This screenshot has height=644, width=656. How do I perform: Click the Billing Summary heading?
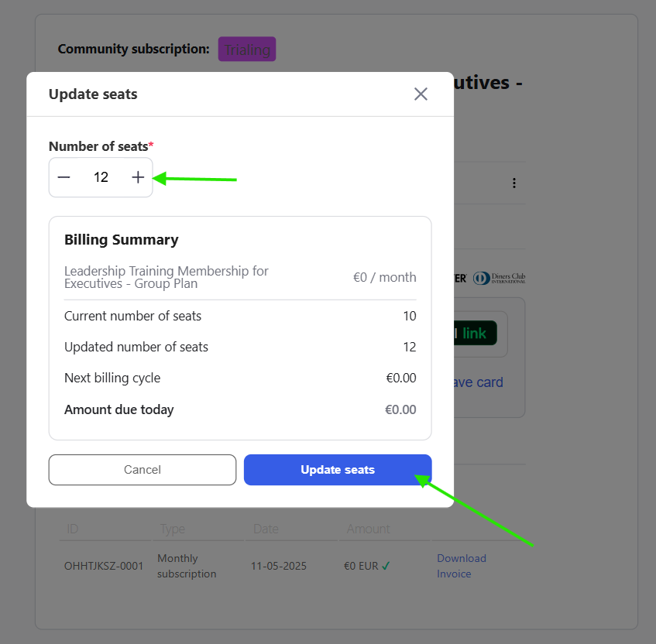coord(122,240)
